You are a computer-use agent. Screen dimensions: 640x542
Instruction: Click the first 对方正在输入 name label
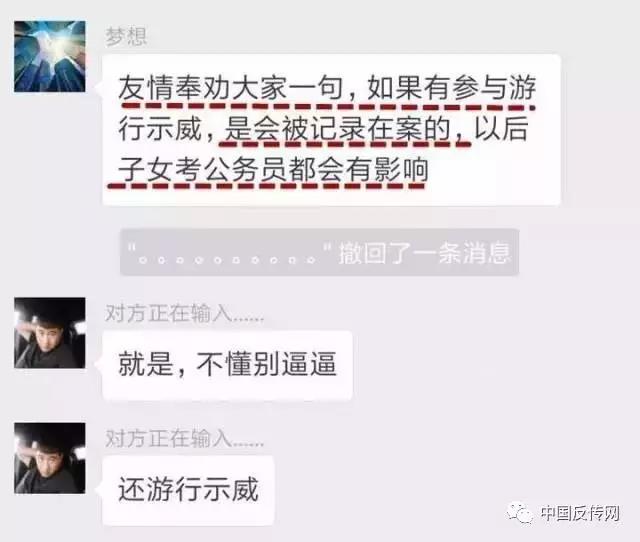(184, 313)
